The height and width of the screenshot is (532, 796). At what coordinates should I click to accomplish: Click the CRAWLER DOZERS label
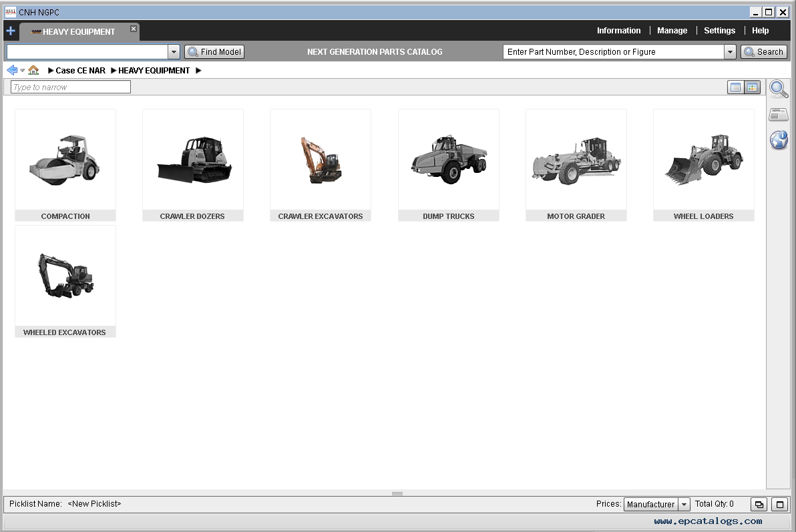192,216
